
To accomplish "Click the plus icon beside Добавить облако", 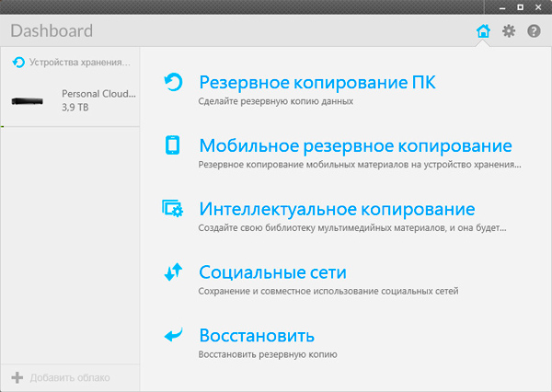I will click(17, 377).
